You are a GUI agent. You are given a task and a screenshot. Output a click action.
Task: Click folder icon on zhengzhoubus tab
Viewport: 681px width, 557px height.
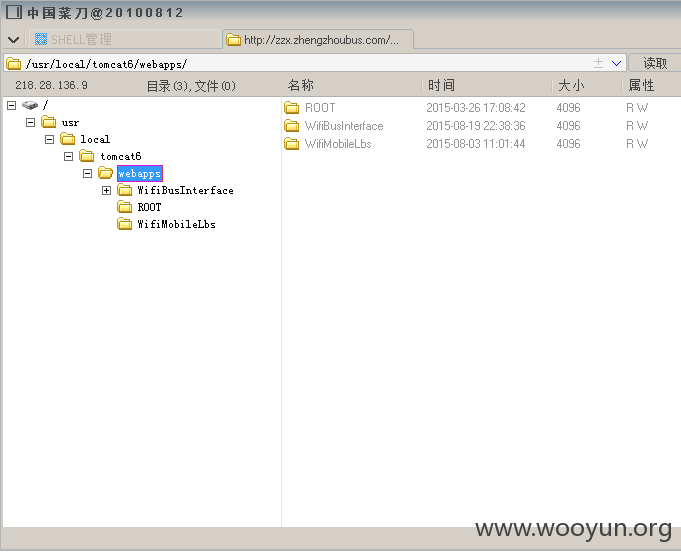(234, 40)
